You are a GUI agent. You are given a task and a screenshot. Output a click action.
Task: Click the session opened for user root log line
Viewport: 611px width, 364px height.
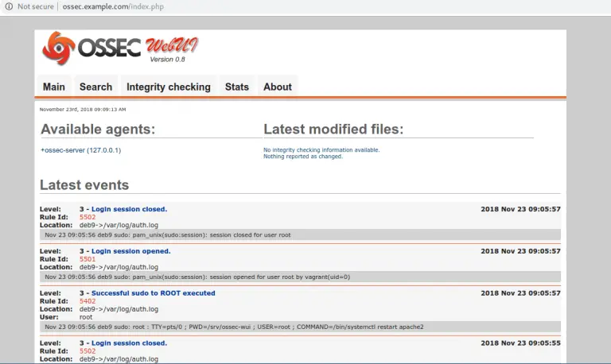(x=197, y=277)
